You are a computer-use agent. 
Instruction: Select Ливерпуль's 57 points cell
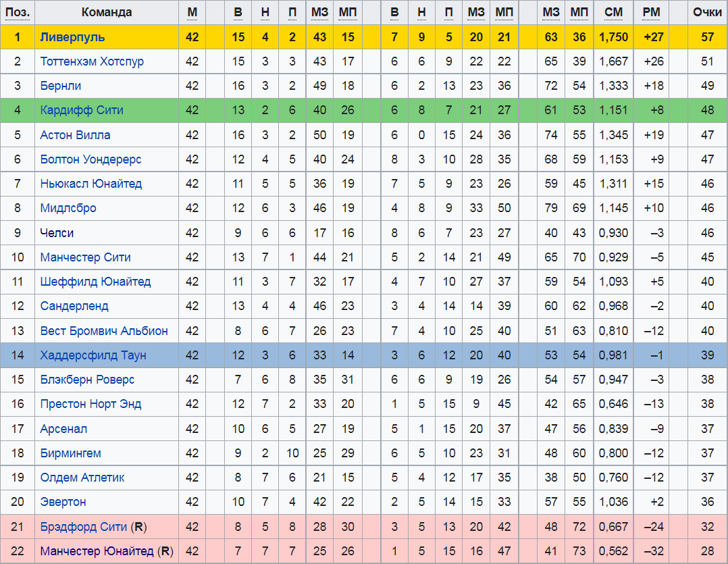pos(708,37)
